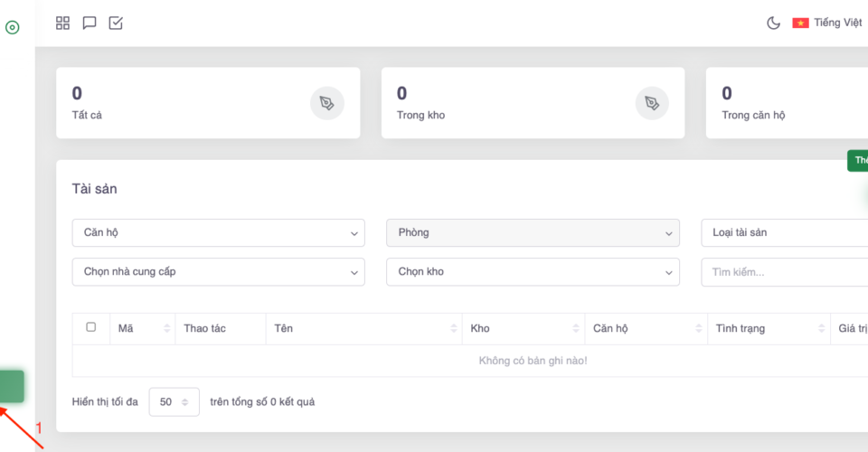Expand the Chọn kho dropdown

coord(533,271)
